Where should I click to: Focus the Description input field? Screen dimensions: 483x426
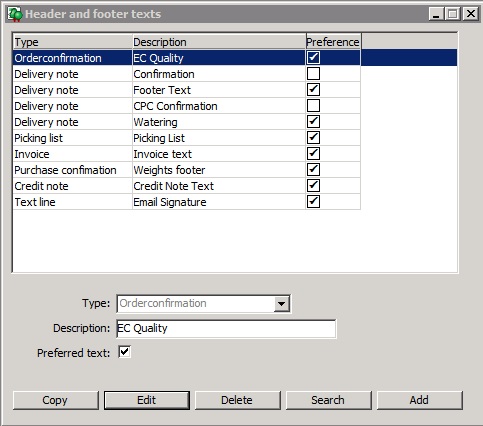tap(226, 329)
